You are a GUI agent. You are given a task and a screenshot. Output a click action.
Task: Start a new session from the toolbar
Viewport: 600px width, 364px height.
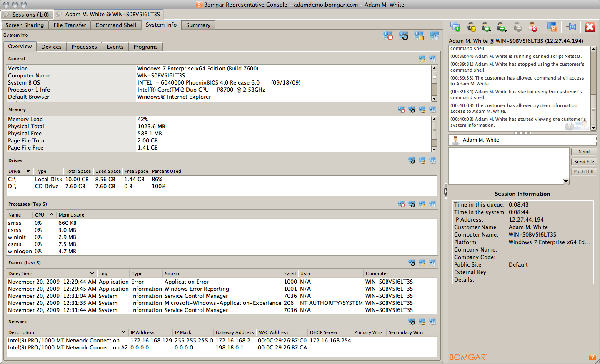pyautogui.click(x=455, y=27)
